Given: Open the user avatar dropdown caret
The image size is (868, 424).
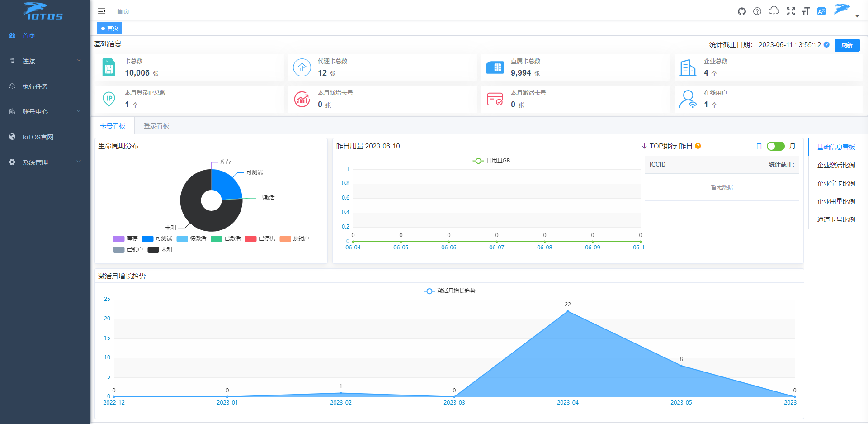Looking at the screenshot, I should point(857,16).
